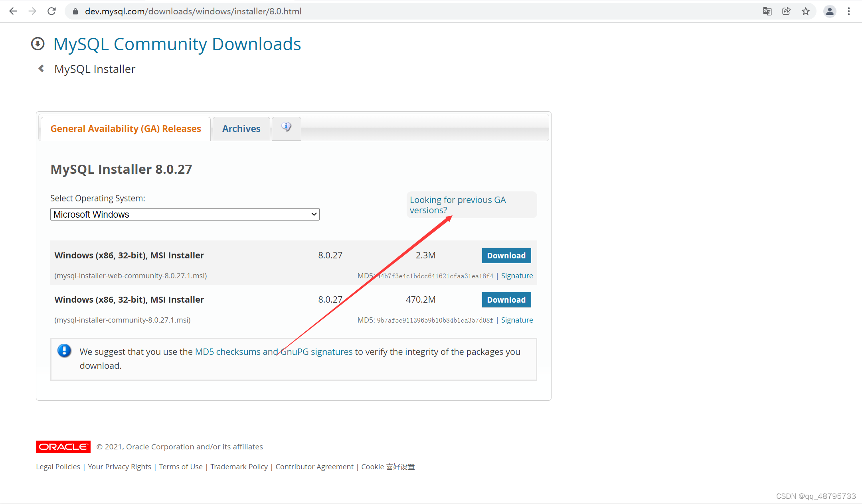Download the 470.2M full installer
Screen dimensions: 862x504
pos(506,300)
